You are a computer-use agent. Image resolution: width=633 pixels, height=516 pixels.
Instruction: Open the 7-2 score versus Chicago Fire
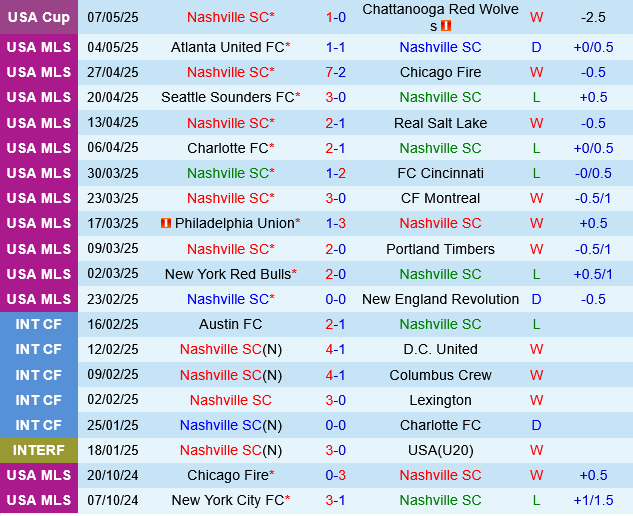click(x=335, y=72)
